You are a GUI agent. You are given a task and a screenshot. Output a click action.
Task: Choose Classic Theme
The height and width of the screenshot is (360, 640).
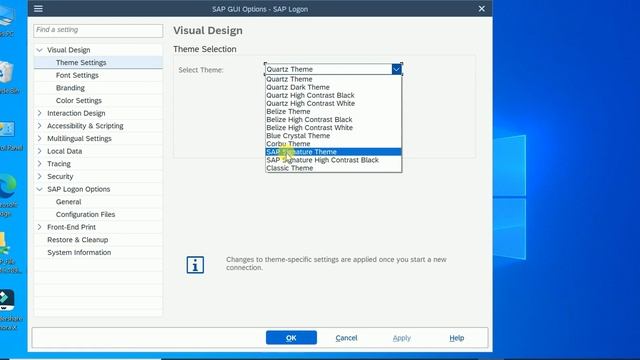pos(333,168)
